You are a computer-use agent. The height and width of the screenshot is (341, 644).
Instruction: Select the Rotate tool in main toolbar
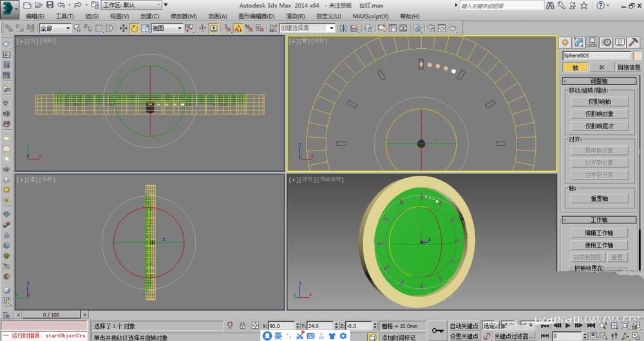(x=135, y=28)
